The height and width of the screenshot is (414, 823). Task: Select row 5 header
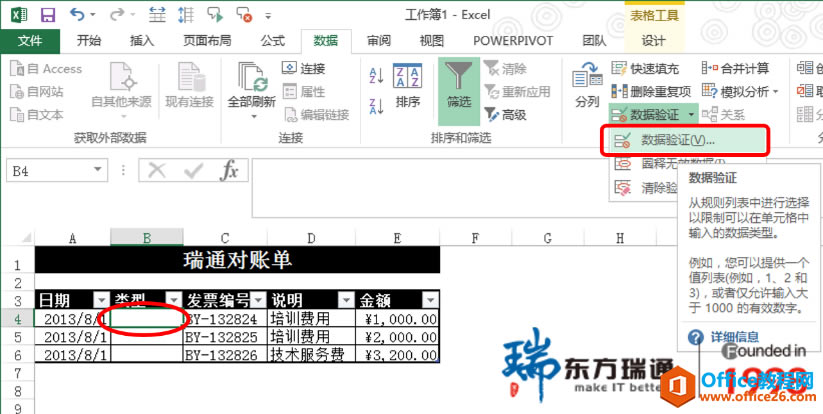(17, 336)
